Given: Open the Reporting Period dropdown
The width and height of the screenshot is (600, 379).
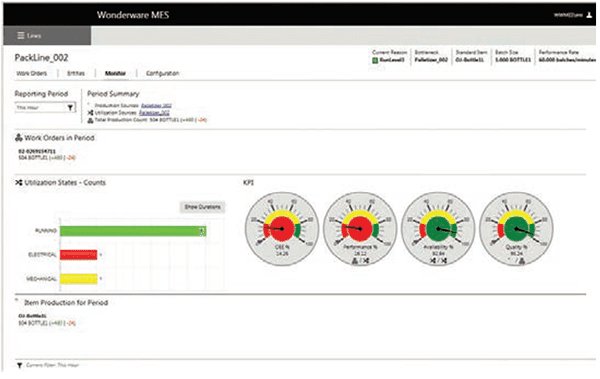Looking at the screenshot, I should coord(45,108).
